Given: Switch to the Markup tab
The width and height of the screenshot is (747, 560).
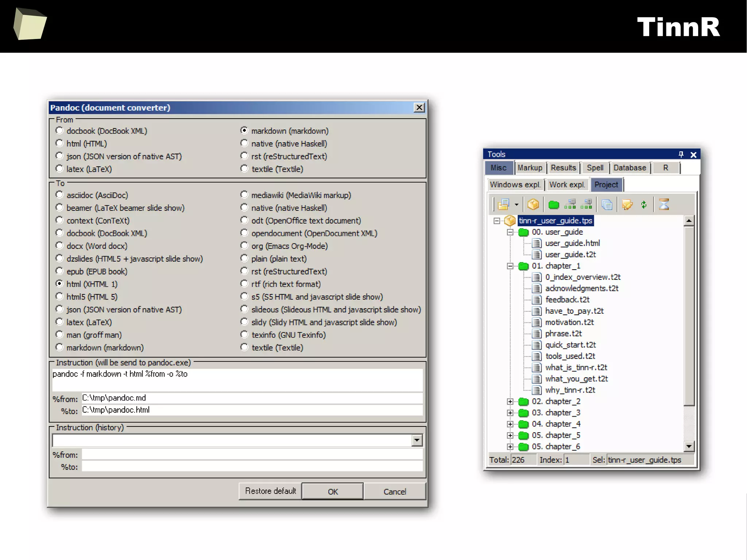Looking at the screenshot, I should pos(530,168).
